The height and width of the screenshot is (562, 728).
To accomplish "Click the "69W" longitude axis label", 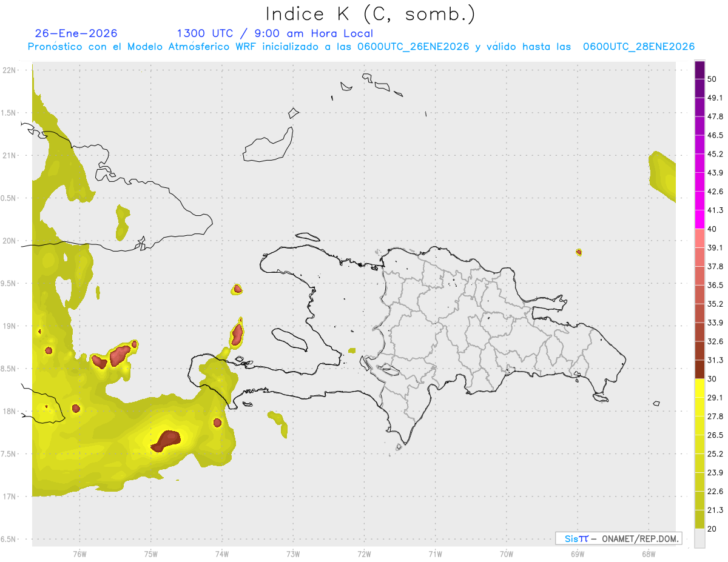I will click(x=578, y=554).
